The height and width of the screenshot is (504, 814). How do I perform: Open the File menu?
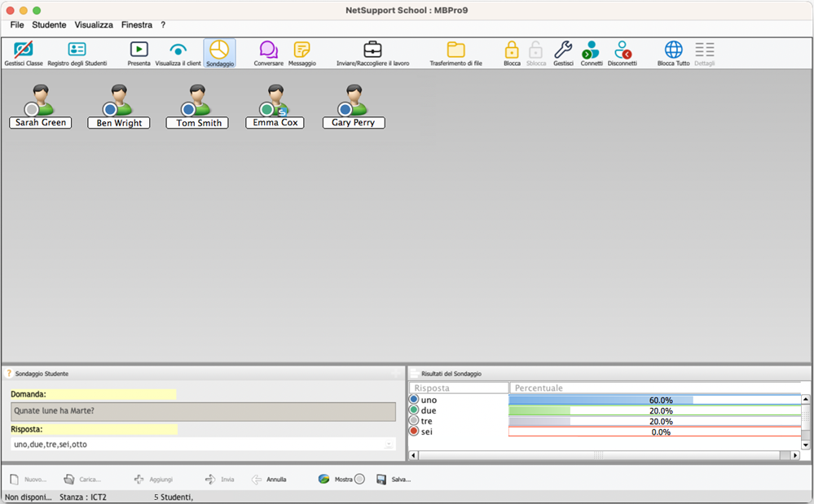(x=17, y=25)
